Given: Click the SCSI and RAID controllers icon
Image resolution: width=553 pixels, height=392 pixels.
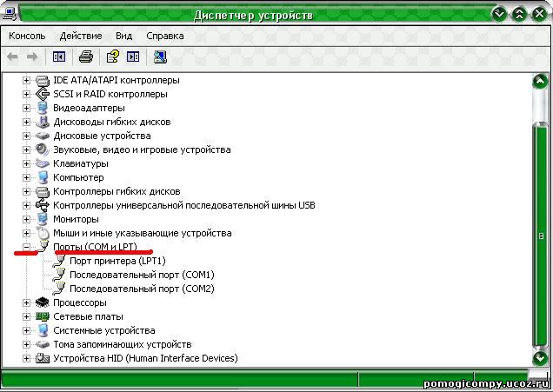Looking at the screenshot, I should (43, 94).
